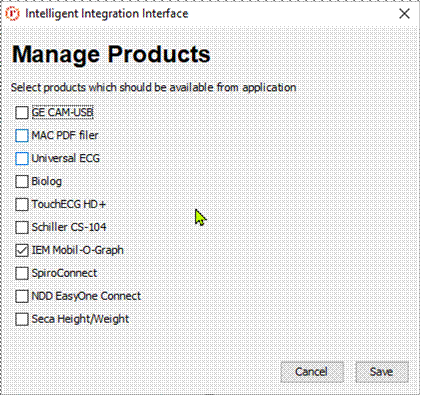Image resolution: width=421 pixels, height=396 pixels.
Task: Enable the GE CAM-USB checkbox
Action: point(22,113)
